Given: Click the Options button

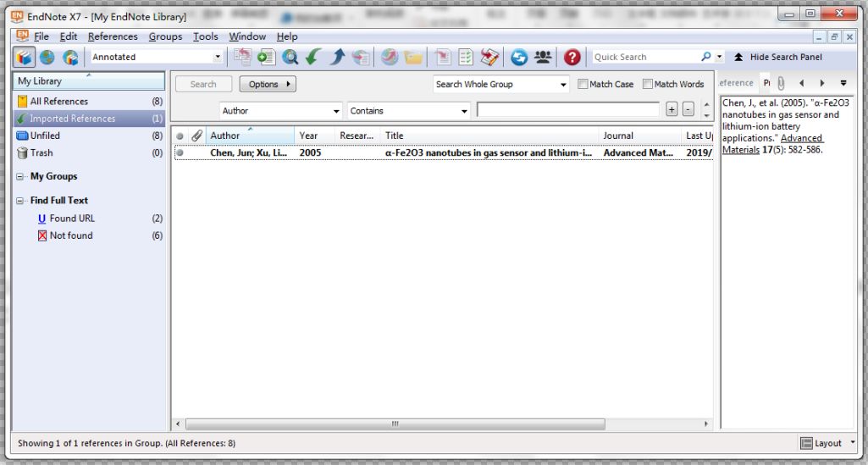Looking at the screenshot, I should click(x=268, y=84).
